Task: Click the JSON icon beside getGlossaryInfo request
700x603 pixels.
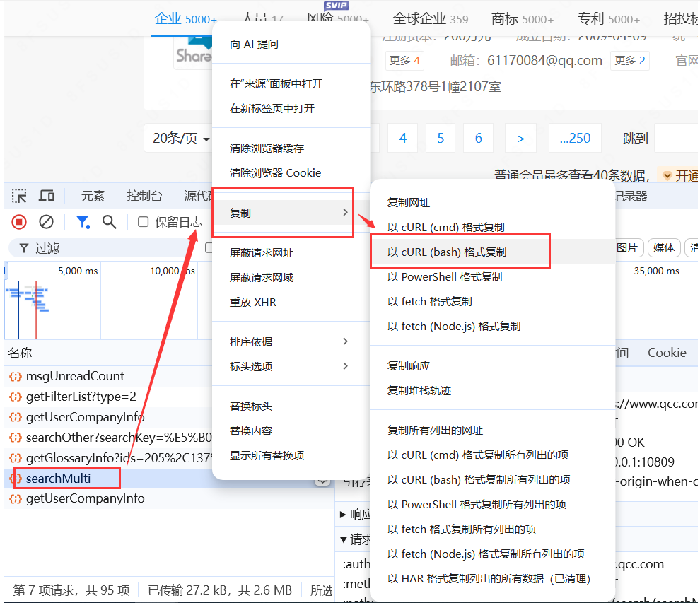Action: 16,458
